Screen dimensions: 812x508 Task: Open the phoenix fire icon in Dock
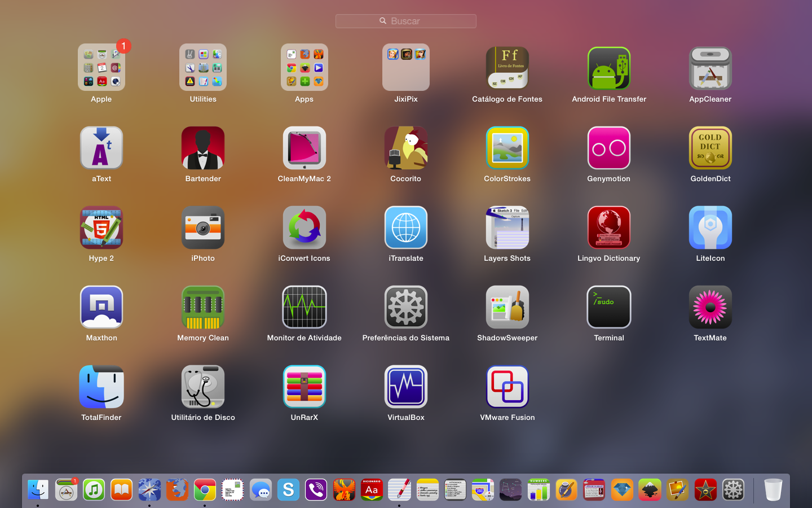344,490
